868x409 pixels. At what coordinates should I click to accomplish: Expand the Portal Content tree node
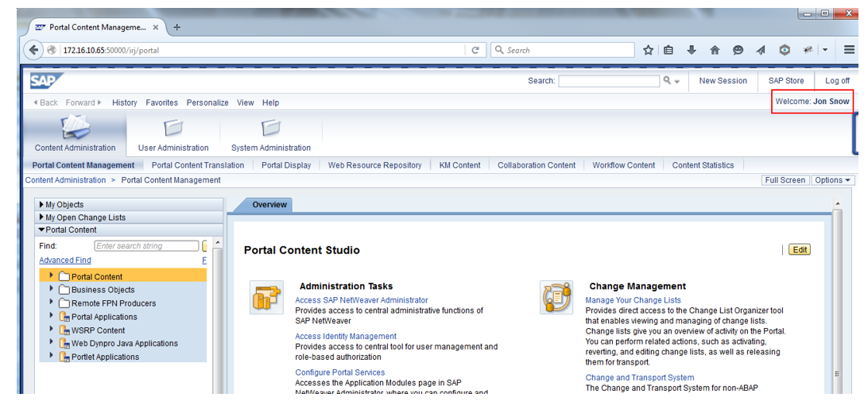click(x=51, y=276)
